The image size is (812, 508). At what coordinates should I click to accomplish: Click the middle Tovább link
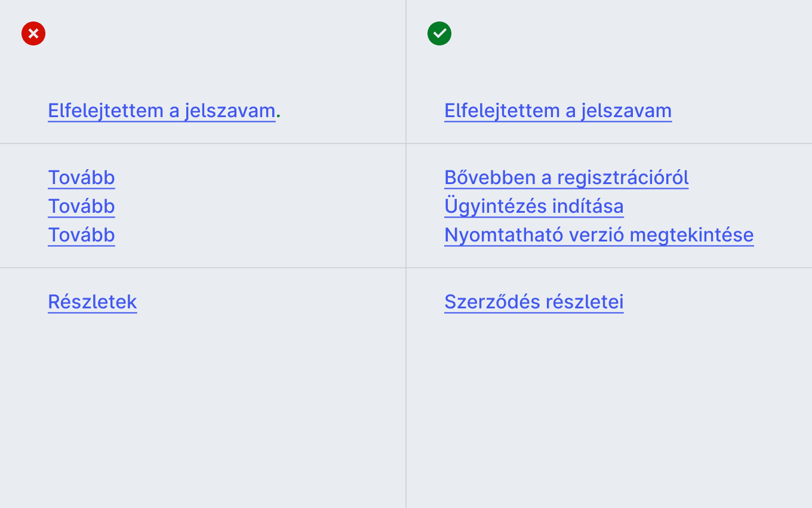[x=81, y=206]
